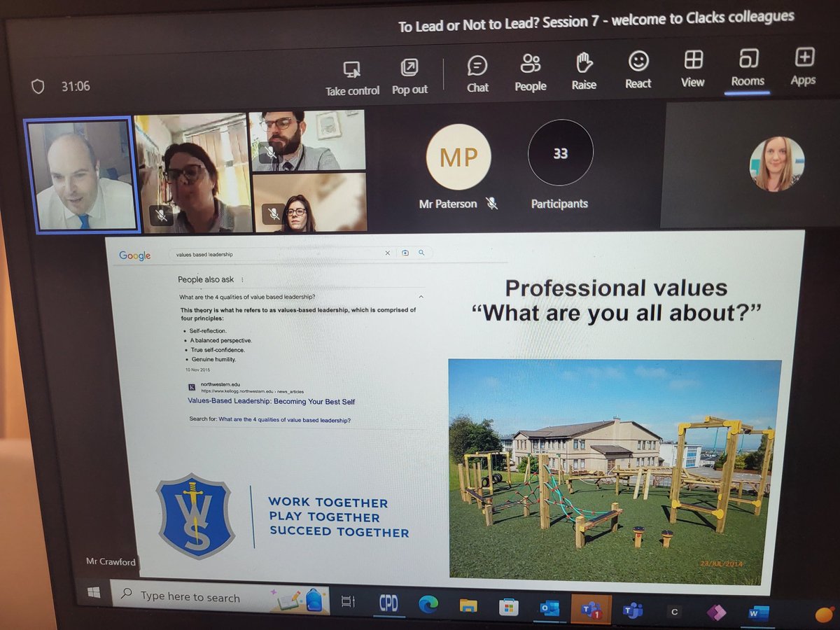Open the People also ask options dots
The width and height of the screenshot is (840, 630).
pos(242,279)
